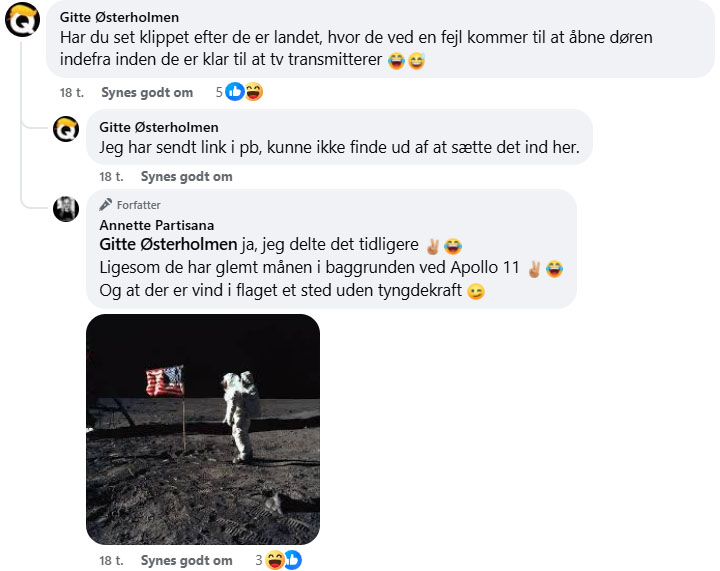The width and height of the screenshot is (720, 571).
Task: Open Gitte Østerholmen's reply avatar
Action: click(66, 129)
